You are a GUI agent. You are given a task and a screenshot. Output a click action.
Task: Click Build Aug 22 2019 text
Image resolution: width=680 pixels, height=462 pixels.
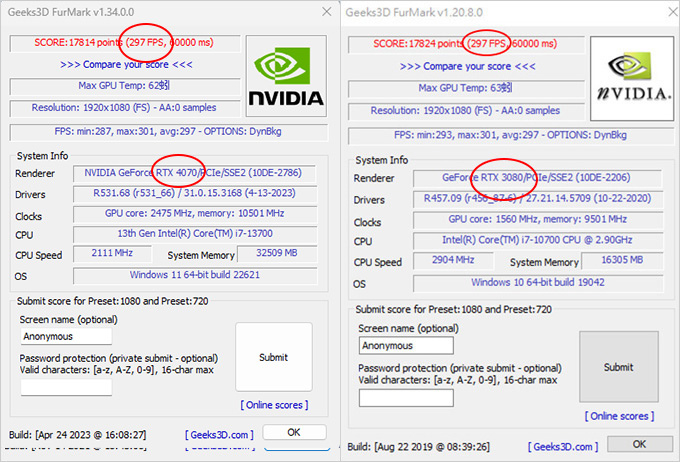click(418, 446)
